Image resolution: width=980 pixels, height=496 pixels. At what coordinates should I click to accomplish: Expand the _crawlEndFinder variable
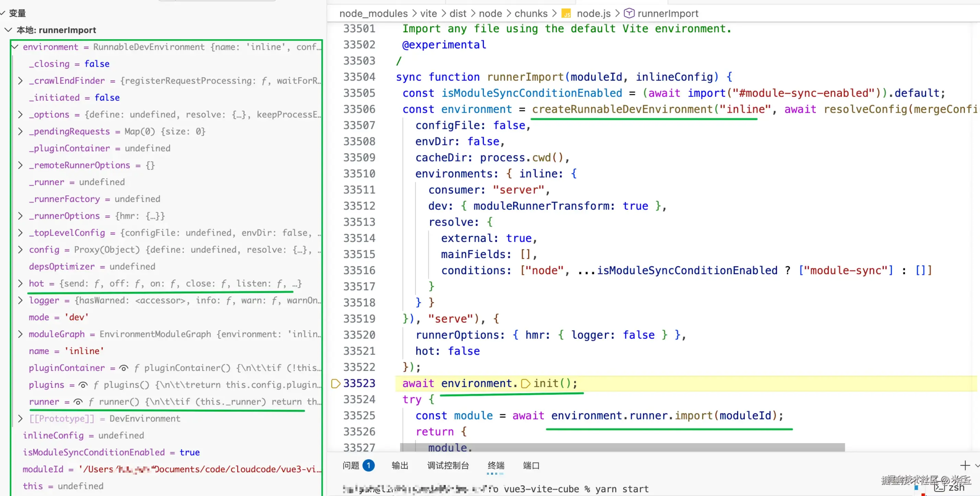21,81
